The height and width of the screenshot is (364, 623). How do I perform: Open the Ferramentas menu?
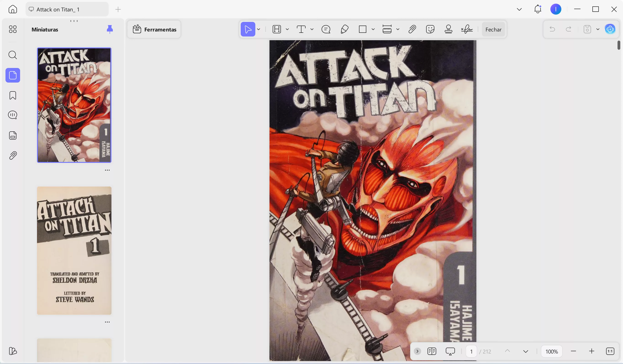[154, 29]
